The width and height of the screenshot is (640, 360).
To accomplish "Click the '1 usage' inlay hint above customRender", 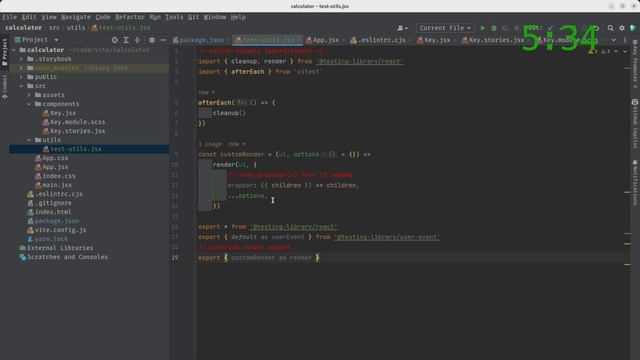I will tap(210, 144).
